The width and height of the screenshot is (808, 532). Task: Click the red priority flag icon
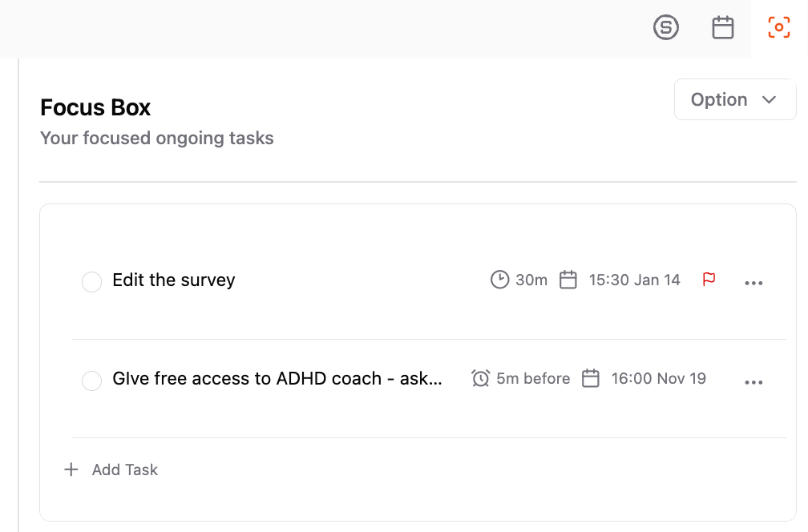click(x=709, y=279)
